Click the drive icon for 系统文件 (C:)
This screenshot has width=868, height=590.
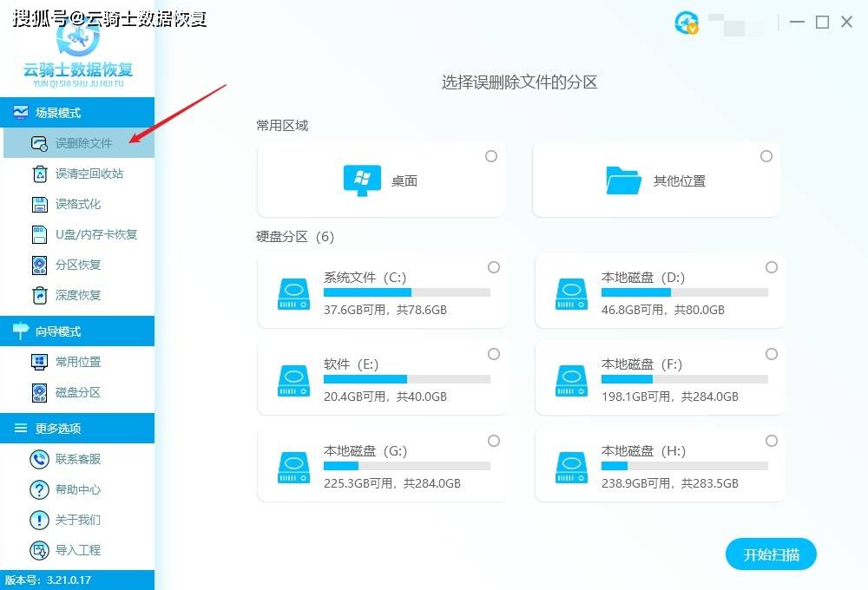tap(294, 294)
